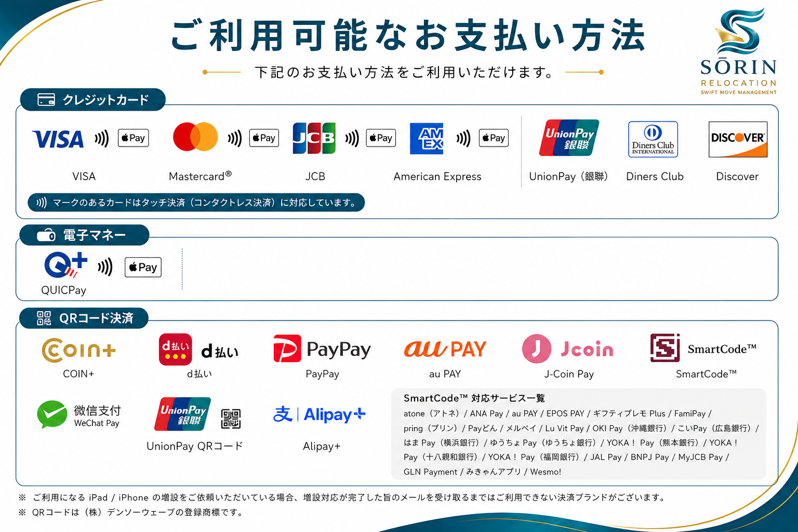Image resolution: width=798 pixels, height=532 pixels.
Task: Click the contactless wave symbol beside VISA logo
Action: click(x=102, y=139)
